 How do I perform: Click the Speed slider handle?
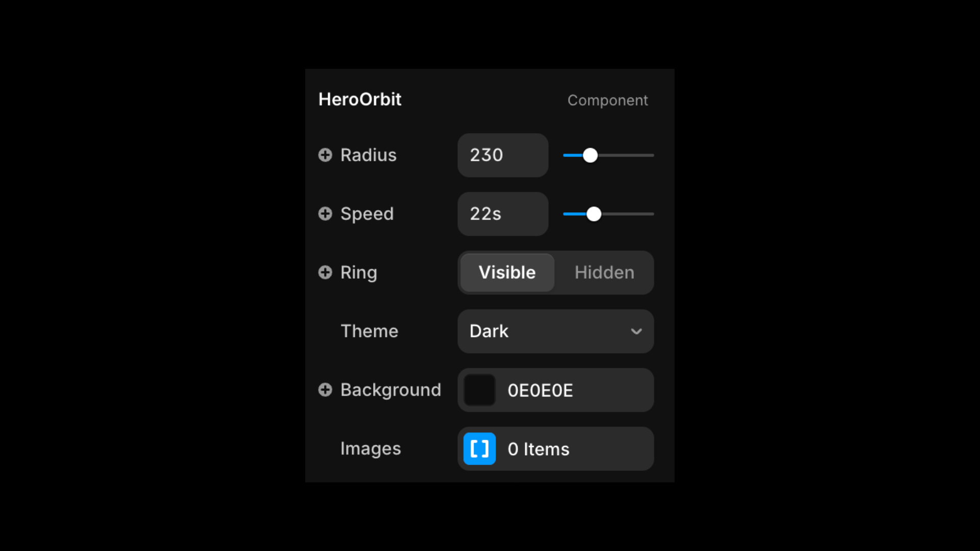(x=594, y=214)
